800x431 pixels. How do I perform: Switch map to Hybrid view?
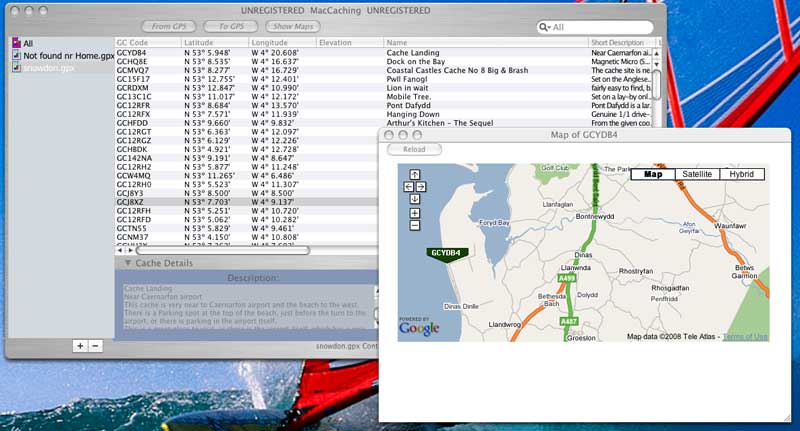[x=742, y=174]
